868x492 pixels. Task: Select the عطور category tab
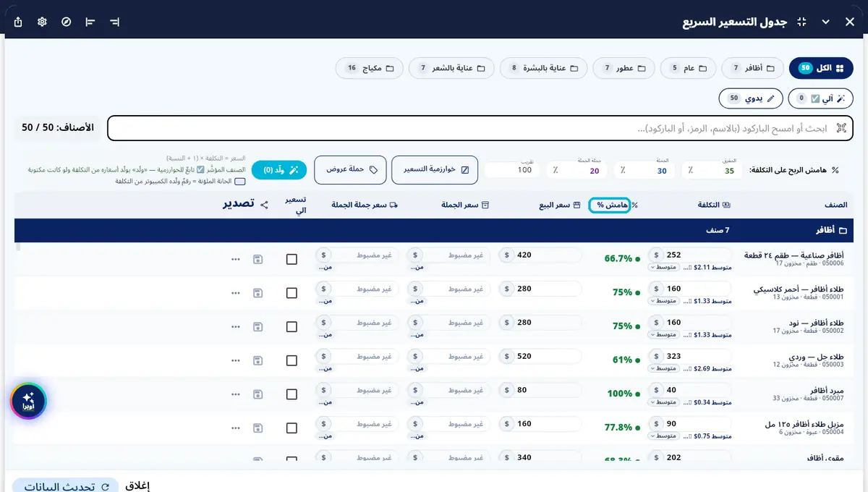tap(624, 68)
